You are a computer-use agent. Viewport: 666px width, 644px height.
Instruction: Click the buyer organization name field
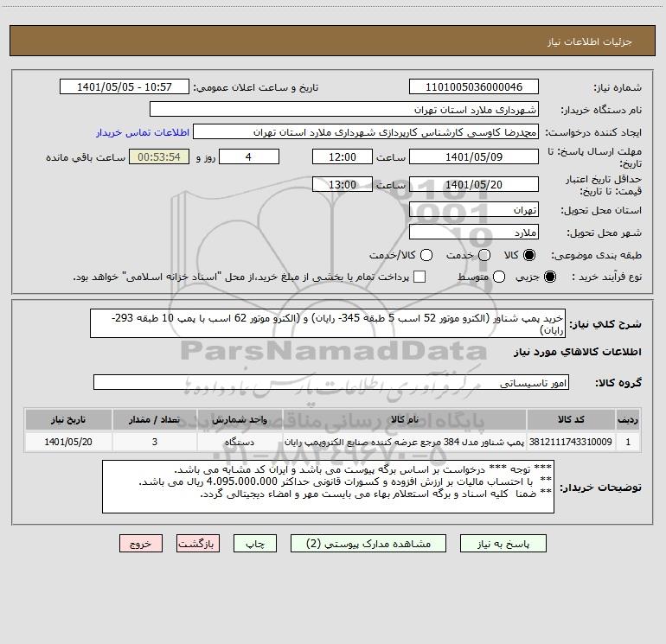[344, 110]
